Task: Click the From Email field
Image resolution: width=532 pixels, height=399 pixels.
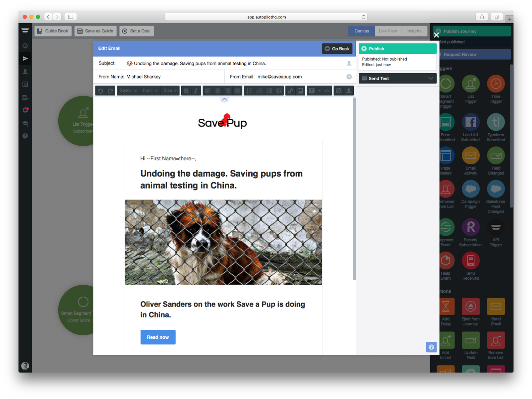Action: tap(290, 77)
